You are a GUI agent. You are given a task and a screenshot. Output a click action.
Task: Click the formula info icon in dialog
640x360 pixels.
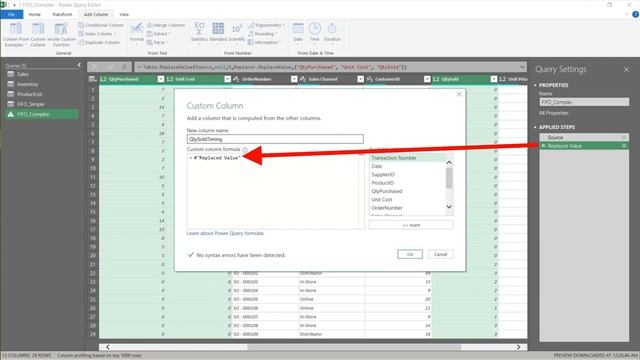tap(245, 150)
